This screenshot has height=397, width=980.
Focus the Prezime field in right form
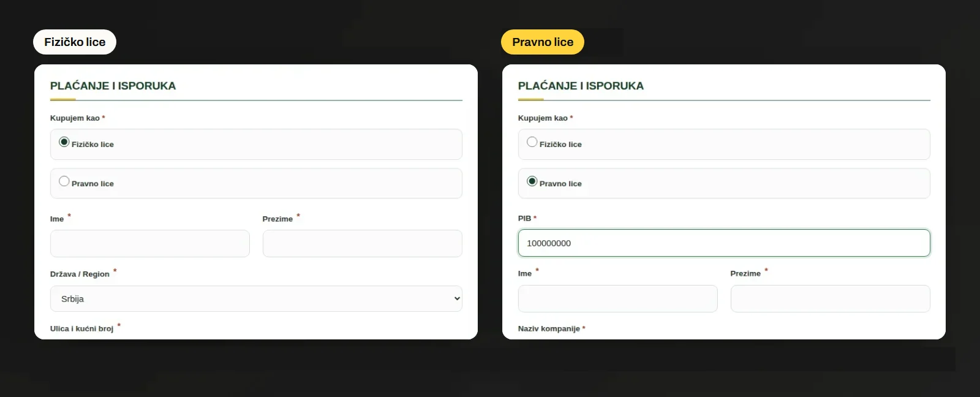831,298
